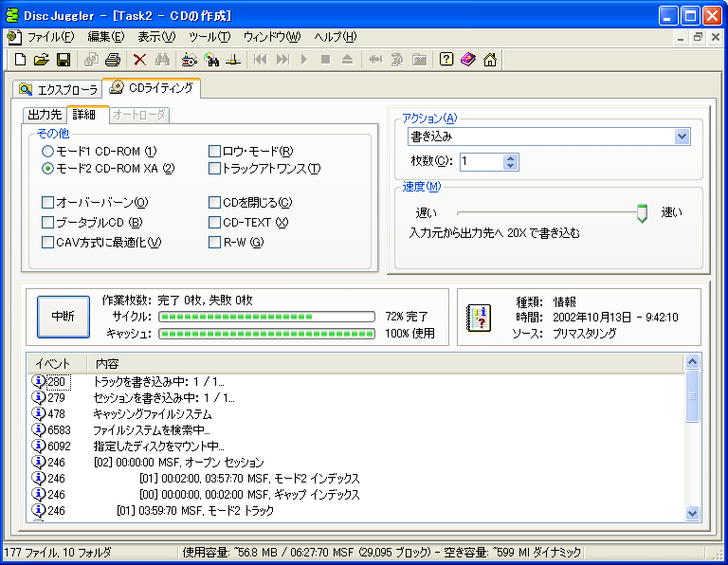This screenshot has height=565, width=728.
Task: Click the copy documents toolbar icon
Action: [x=91, y=60]
